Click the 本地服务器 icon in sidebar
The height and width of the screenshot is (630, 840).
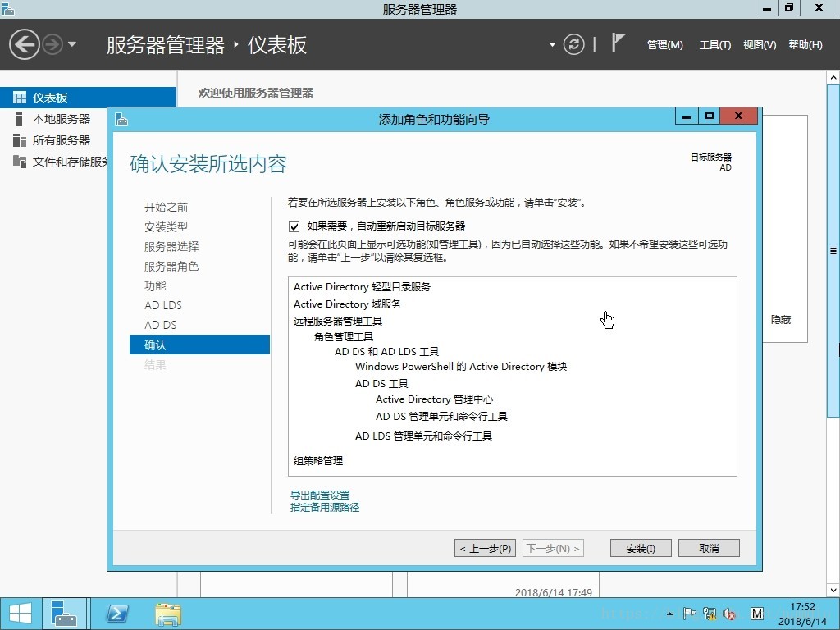[20, 119]
